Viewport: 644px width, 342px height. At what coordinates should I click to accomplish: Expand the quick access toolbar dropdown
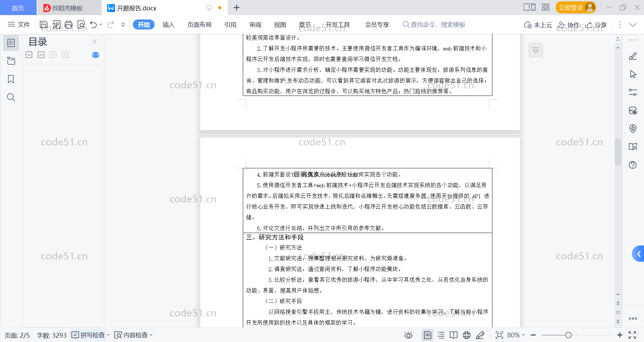click(x=123, y=24)
